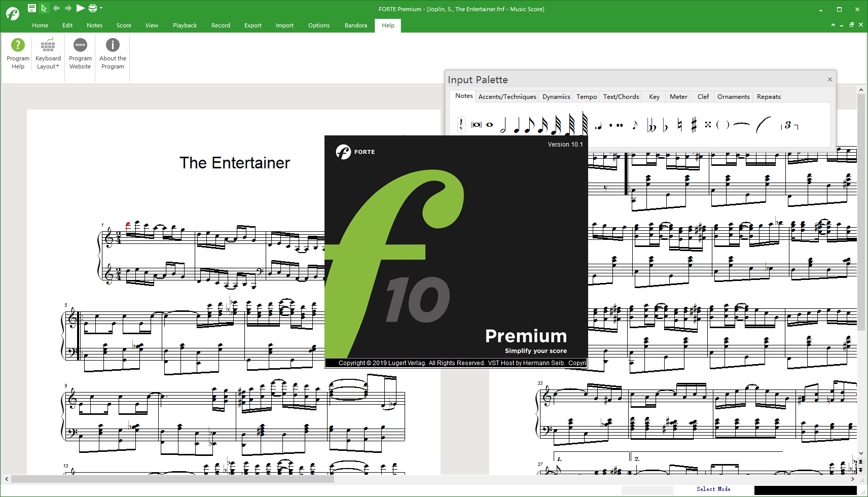Save the score with the floppy disk icon
868x497 pixels.
tap(31, 8)
